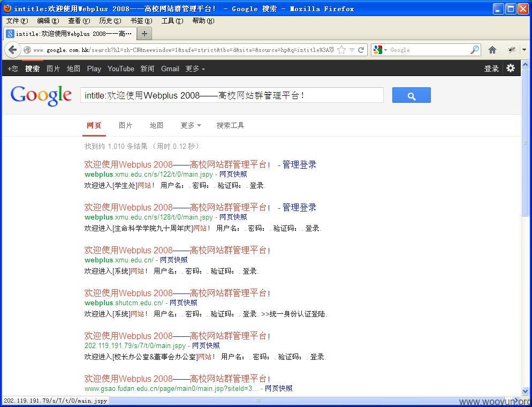Viewport: 532px width, 407px height.
Task: Go to Firefox home page icon
Action: pyautogui.click(x=492, y=50)
